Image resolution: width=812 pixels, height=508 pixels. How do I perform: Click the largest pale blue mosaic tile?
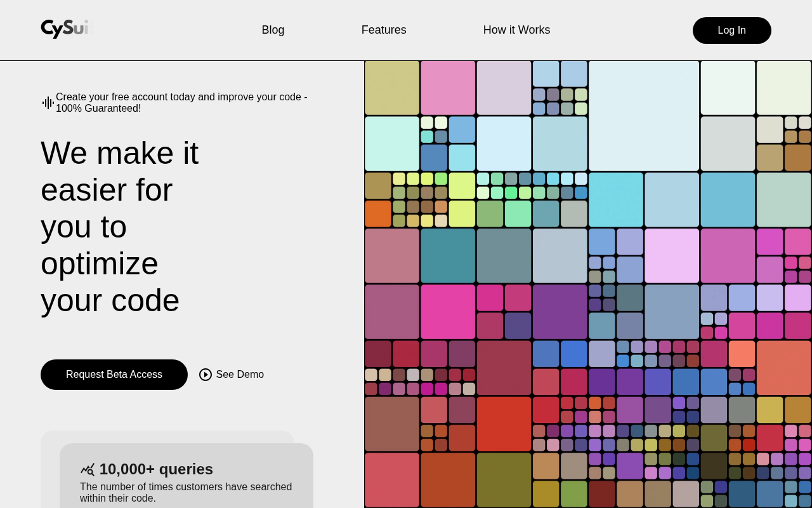tap(643, 116)
